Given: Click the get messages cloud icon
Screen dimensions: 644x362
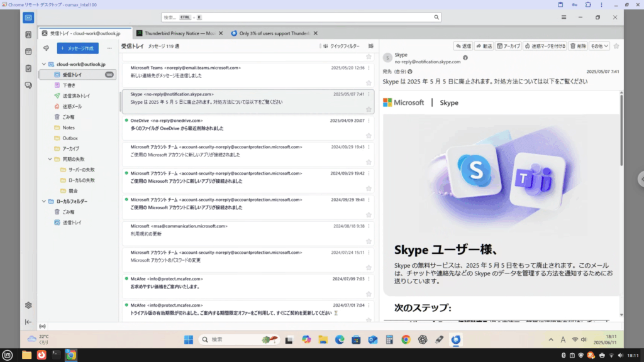Looking at the screenshot, I should tap(46, 48).
